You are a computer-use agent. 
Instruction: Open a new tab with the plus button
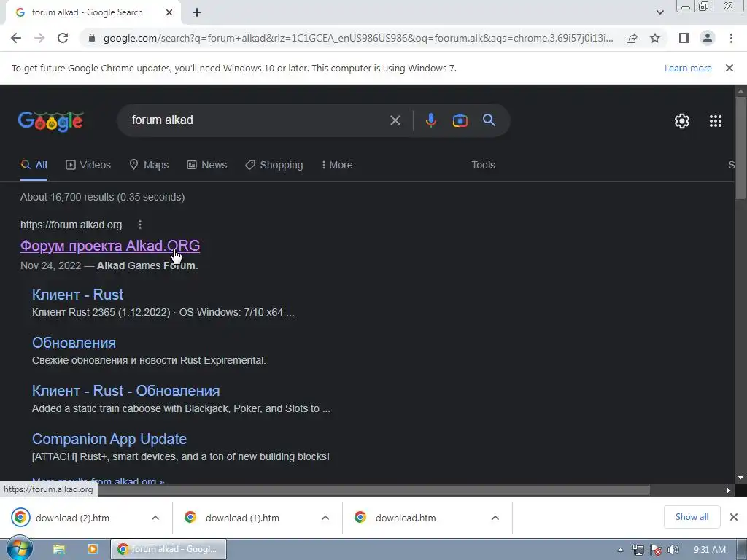tap(197, 12)
